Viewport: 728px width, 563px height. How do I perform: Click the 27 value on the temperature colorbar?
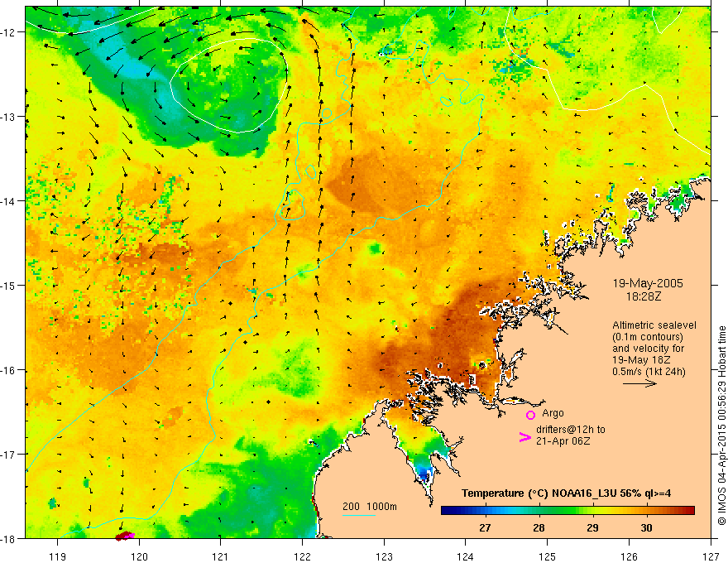(485, 527)
